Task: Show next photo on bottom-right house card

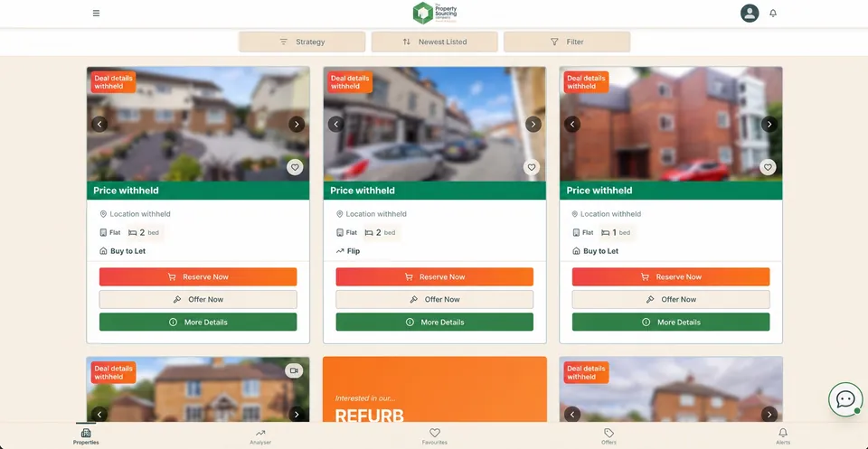Action: click(x=769, y=414)
